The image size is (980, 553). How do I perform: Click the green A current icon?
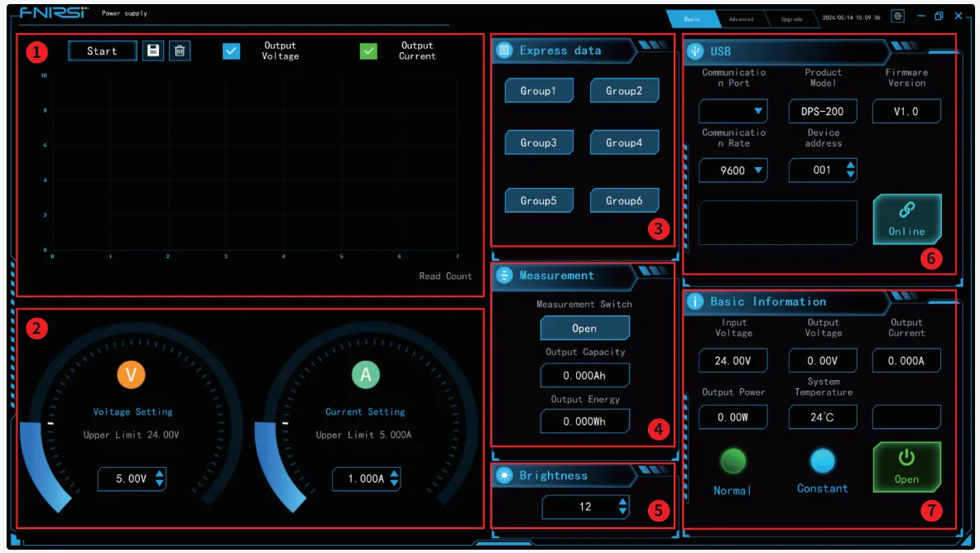[x=365, y=375]
